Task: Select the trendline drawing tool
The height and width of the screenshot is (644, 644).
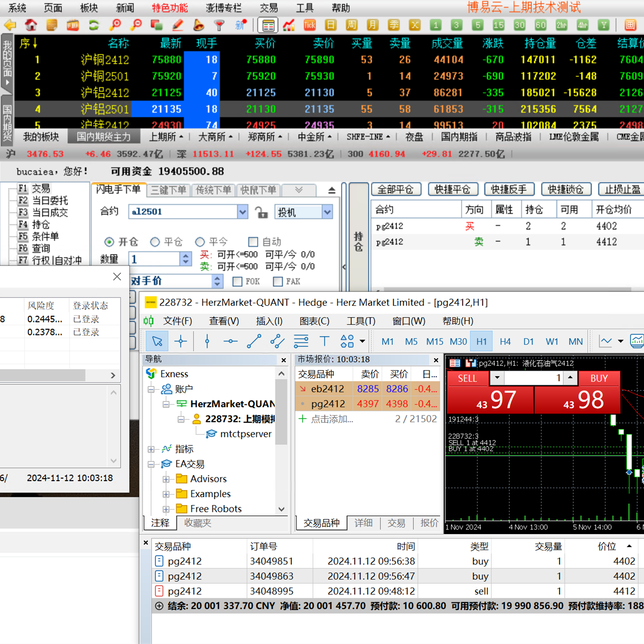Action: tap(254, 341)
